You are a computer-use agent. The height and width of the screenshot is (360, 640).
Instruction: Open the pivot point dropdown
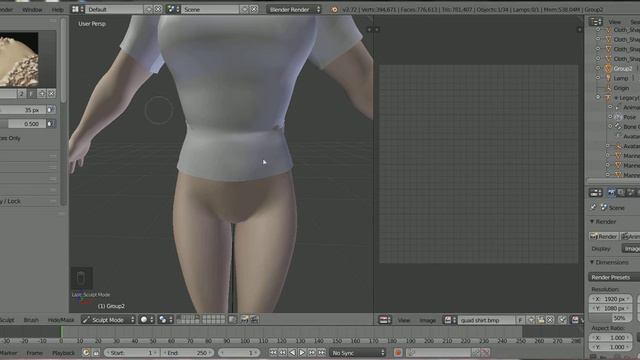point(165,320)
